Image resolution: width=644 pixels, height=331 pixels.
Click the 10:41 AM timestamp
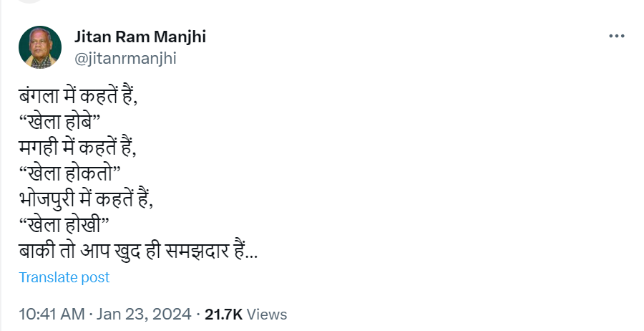click(x=52, y=314)
